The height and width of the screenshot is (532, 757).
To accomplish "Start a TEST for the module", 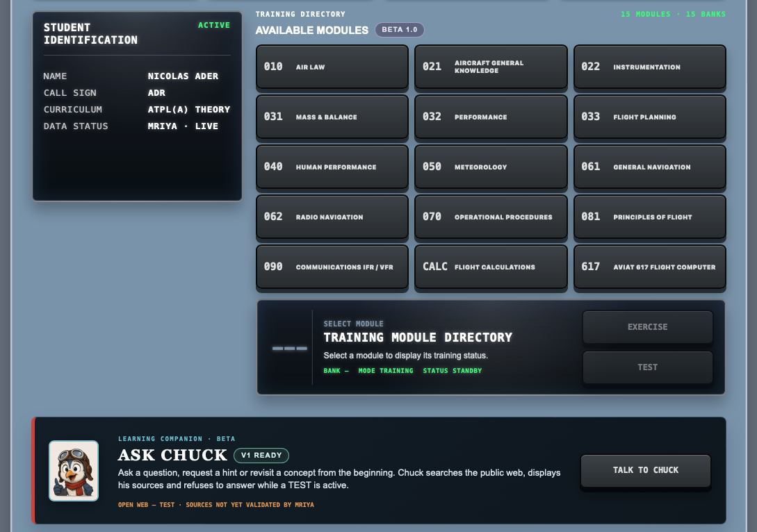I will click(647, 367).
